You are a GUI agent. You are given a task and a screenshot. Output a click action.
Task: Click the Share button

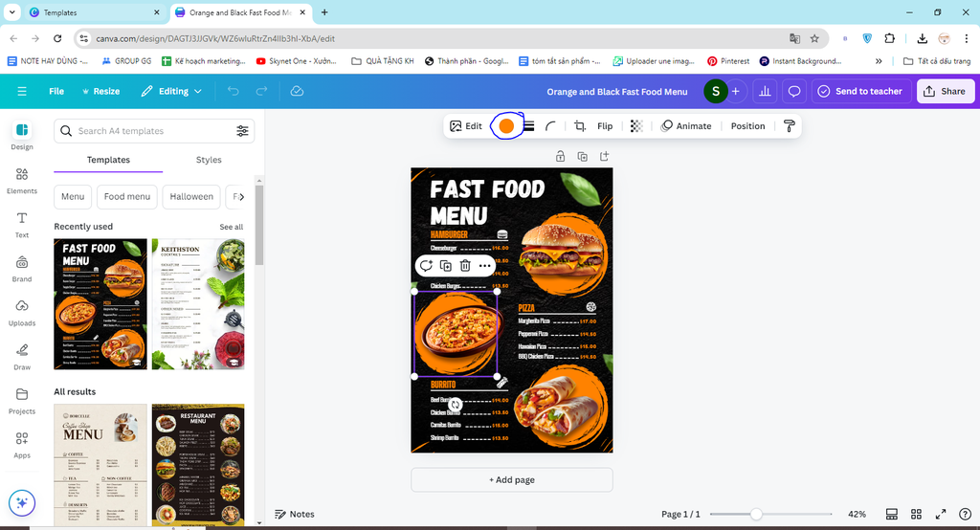[x=945, y=91]
